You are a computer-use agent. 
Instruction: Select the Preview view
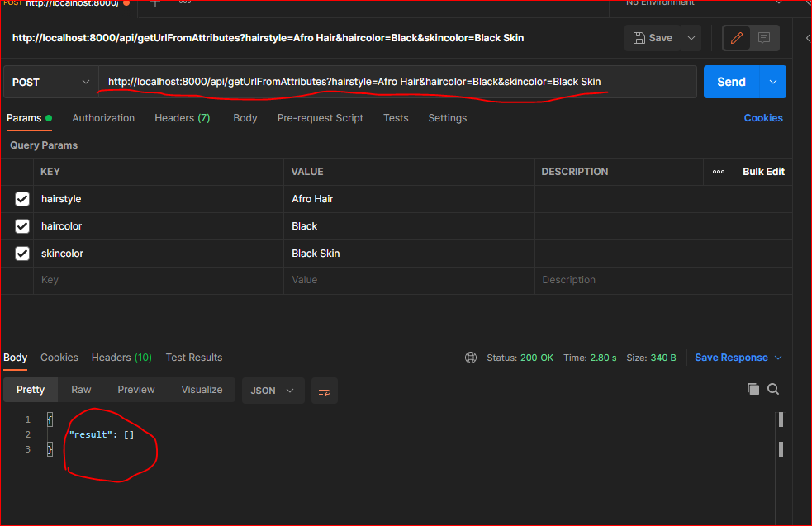(x=136, y=390)
